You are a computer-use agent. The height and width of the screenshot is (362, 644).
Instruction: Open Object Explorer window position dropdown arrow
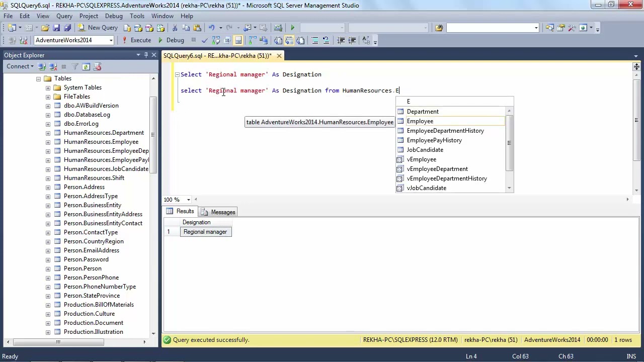pos(138,55)
